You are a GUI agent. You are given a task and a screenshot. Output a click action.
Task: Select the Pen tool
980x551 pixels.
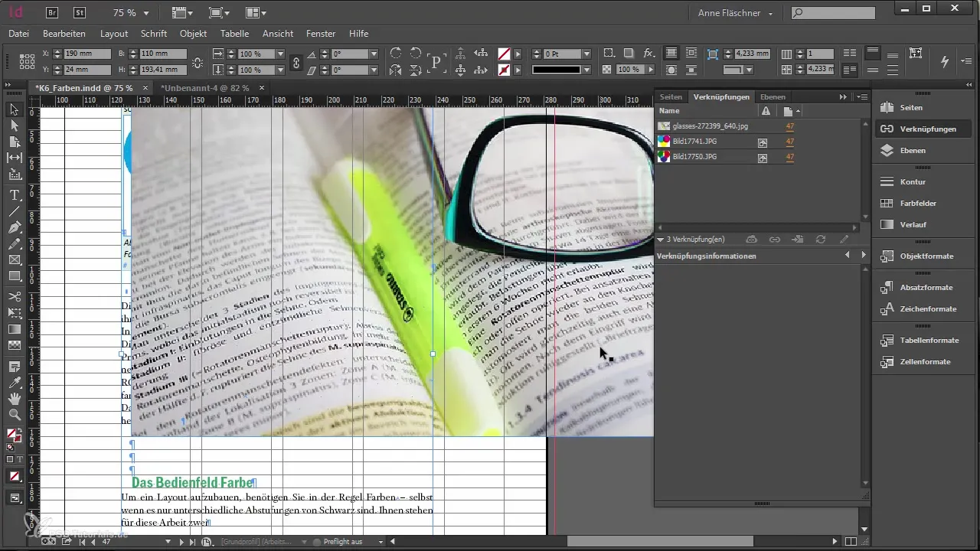(x=14, y=227)
